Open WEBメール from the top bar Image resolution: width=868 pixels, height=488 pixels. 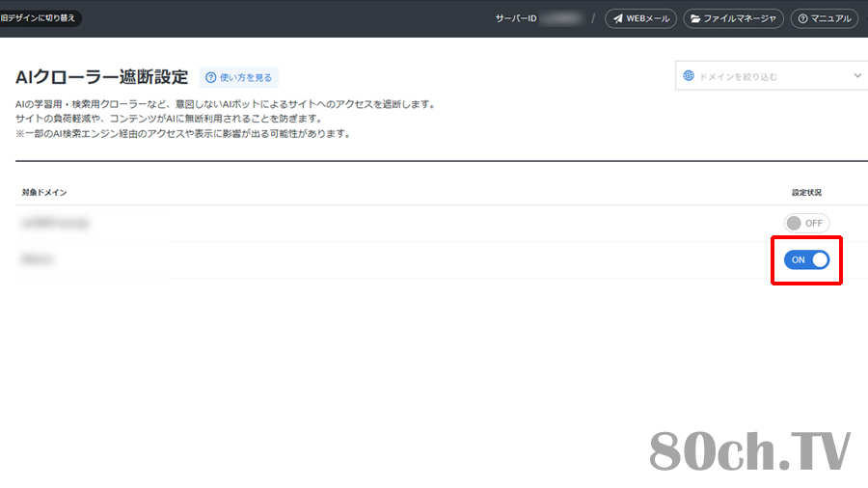(640, 18)
